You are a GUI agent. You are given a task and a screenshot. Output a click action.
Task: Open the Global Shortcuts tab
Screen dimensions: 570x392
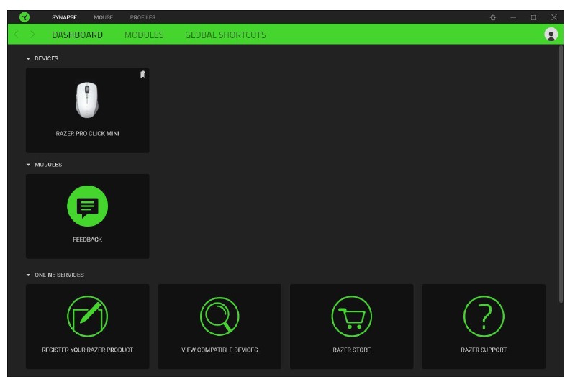[x=225, y=35]
